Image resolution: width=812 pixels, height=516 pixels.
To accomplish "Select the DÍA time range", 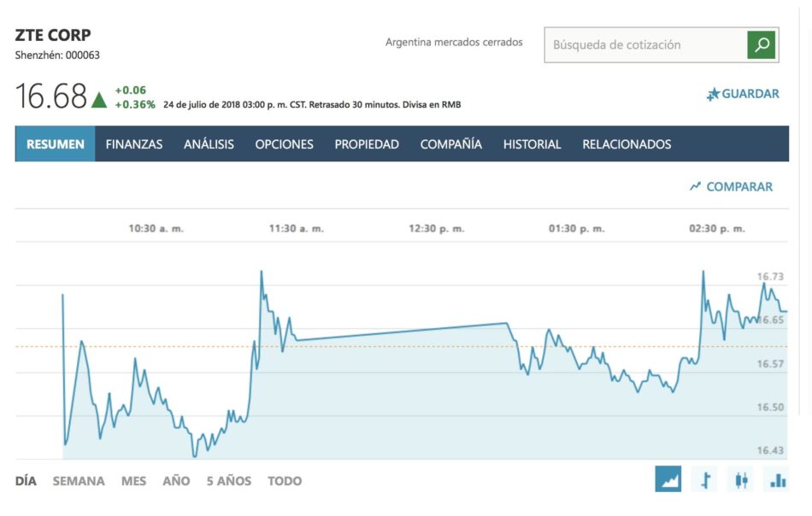I will click(x=26, y=481).
